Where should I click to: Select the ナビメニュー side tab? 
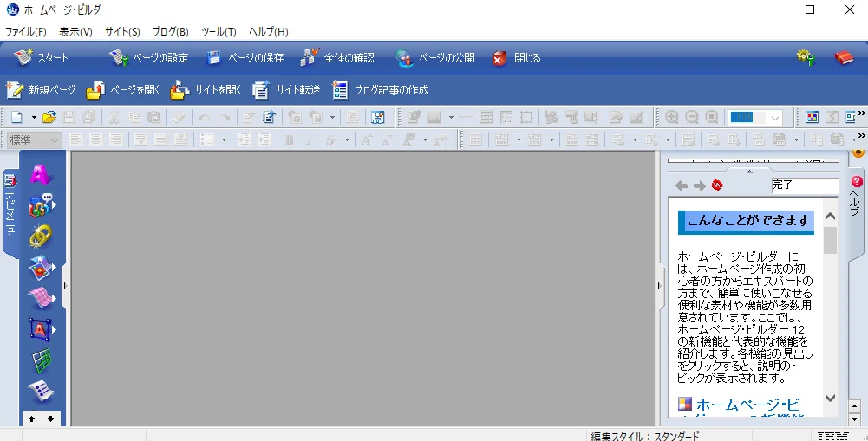click(x=10, y=212)
